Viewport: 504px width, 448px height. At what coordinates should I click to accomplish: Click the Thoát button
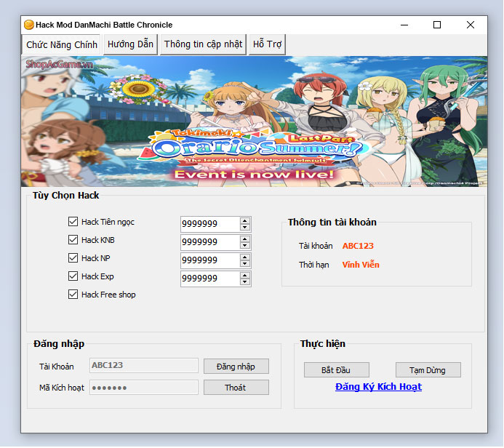click(236, 388)
